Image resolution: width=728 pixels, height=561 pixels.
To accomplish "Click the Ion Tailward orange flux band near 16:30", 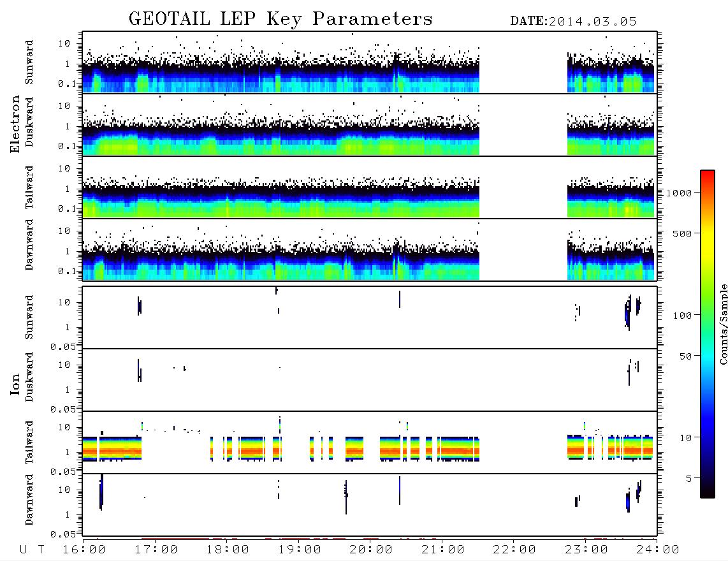I will pyautogui.click(x=119, y=451).
